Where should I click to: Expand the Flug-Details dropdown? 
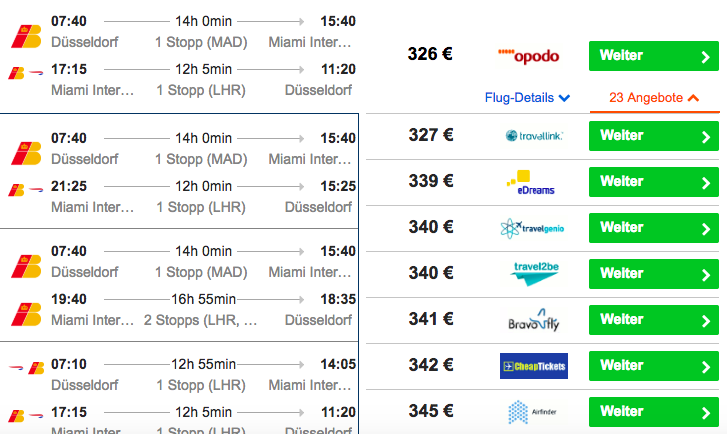pyautogui.click(x=527, y=98)
